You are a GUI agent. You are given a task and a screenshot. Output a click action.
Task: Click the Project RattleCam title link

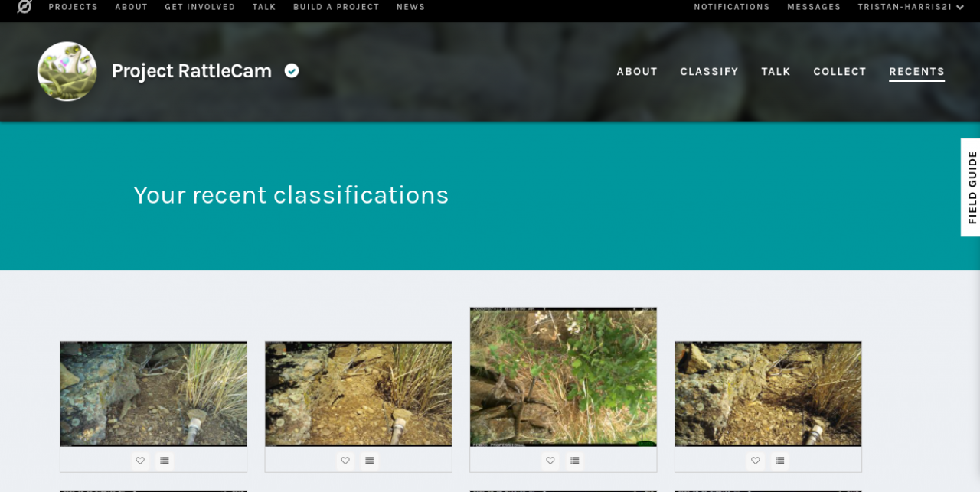click(191, 70)
